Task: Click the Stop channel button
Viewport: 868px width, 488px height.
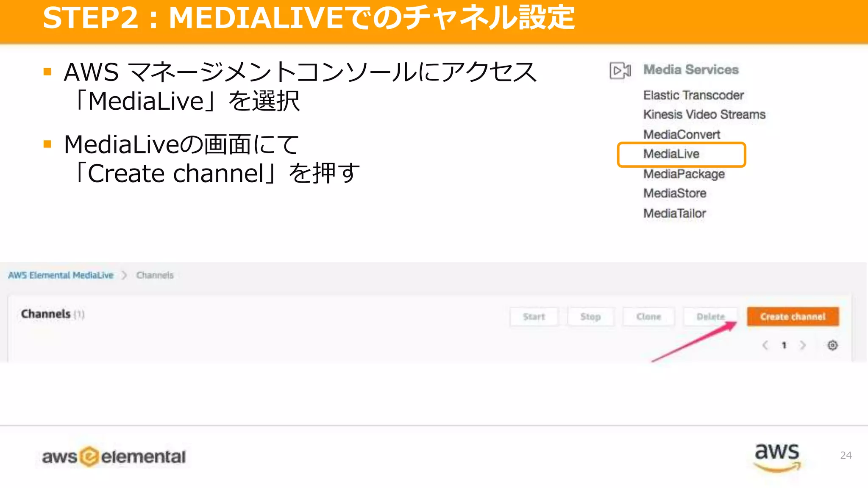Action: tap(590, 317)
